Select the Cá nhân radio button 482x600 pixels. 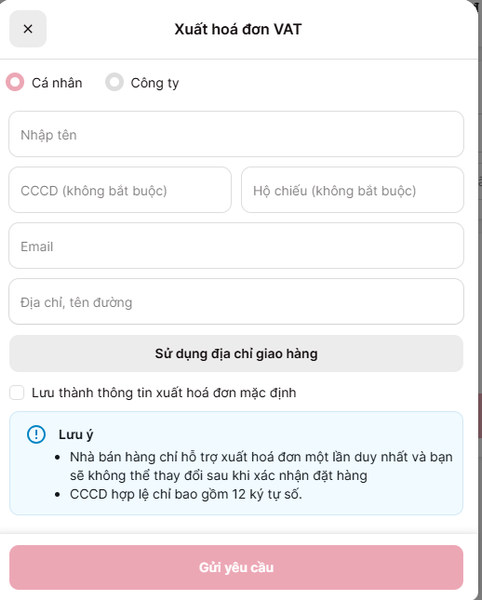15,82
